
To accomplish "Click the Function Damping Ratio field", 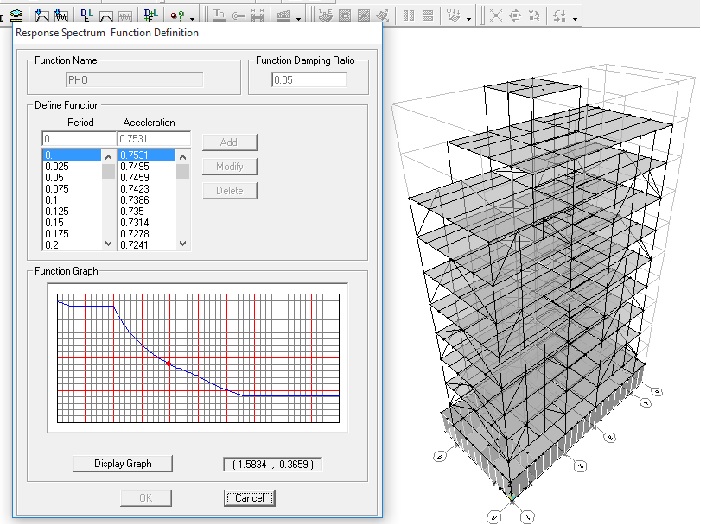I will click(x=309, y=80).
